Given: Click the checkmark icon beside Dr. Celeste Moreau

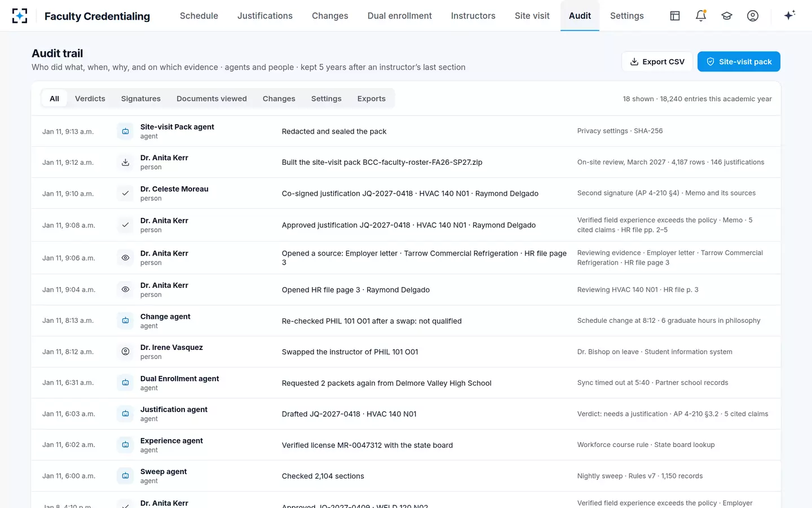Looking at the screenshot, I should [125, 194].
